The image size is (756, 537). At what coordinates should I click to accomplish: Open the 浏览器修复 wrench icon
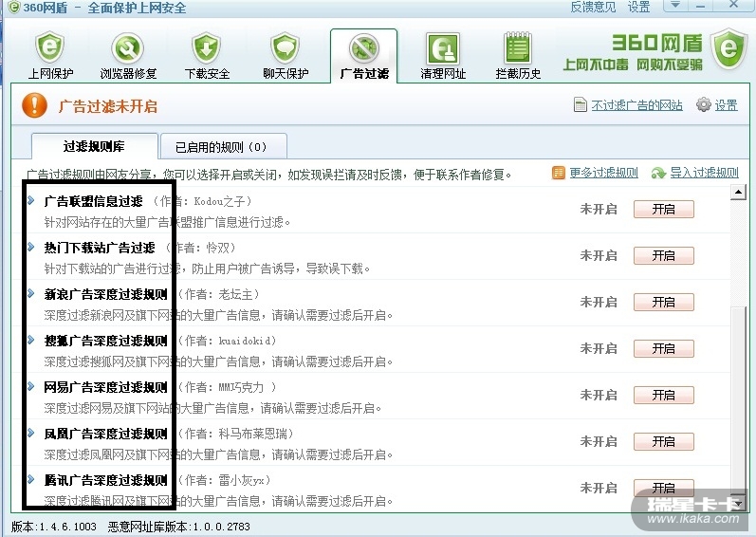[x=128, y=48]
